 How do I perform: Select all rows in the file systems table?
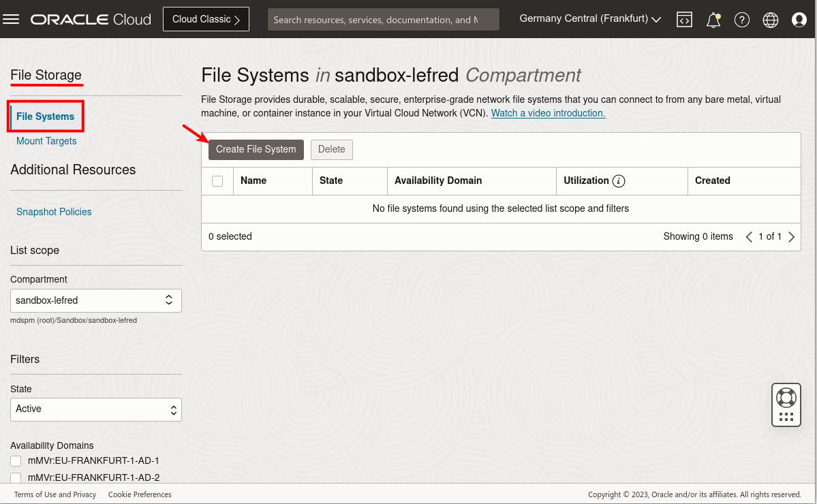pyautogui.click(x=217, y=180)
